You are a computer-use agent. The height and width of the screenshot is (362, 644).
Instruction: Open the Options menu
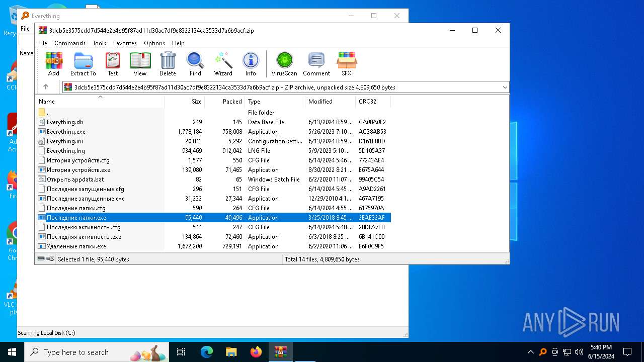[x=154, y=43]
